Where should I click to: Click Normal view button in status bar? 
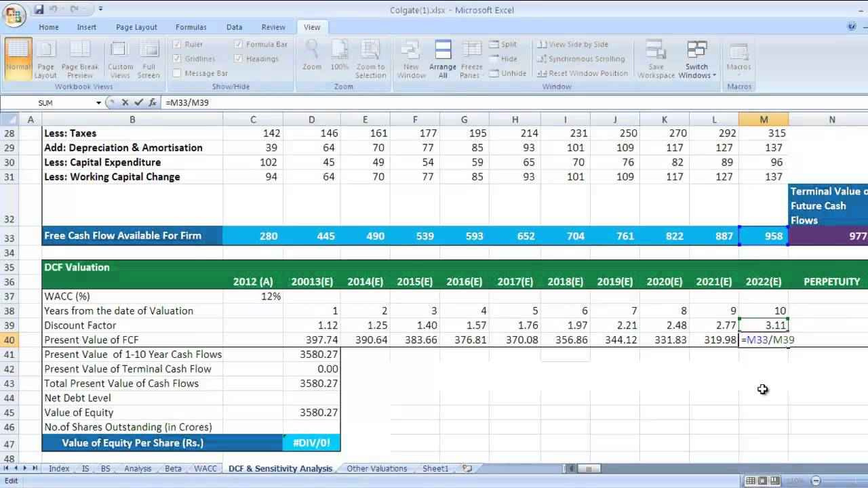751,481
